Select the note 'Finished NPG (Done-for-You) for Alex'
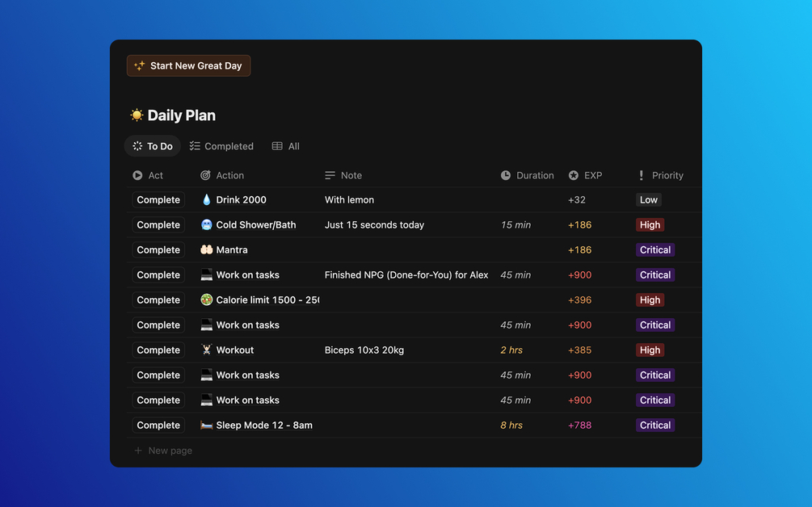The height and width of the screenshot is (507, 812). tap(406, 274)
